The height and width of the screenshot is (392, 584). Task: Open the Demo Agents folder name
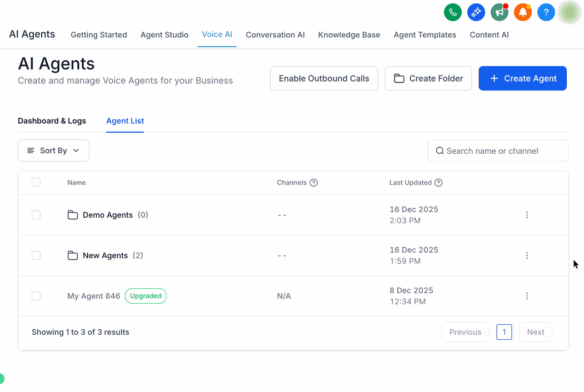(x=108, y=215)
